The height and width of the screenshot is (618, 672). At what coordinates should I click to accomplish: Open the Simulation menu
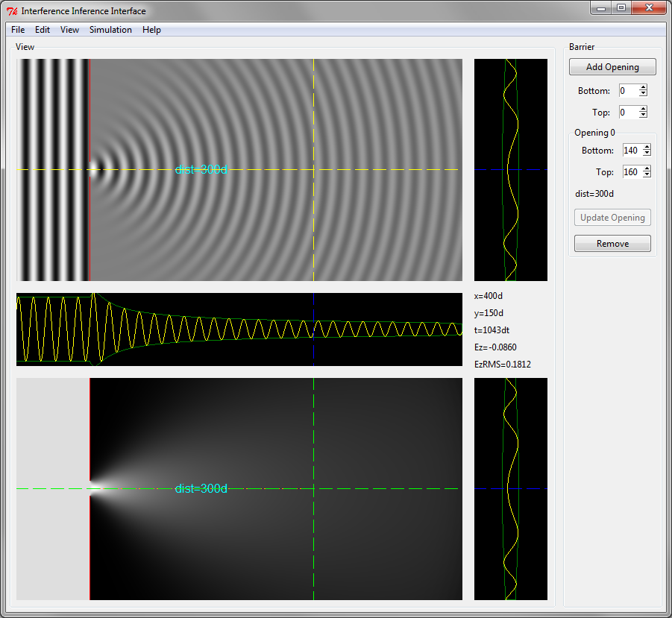pos(110,30)
